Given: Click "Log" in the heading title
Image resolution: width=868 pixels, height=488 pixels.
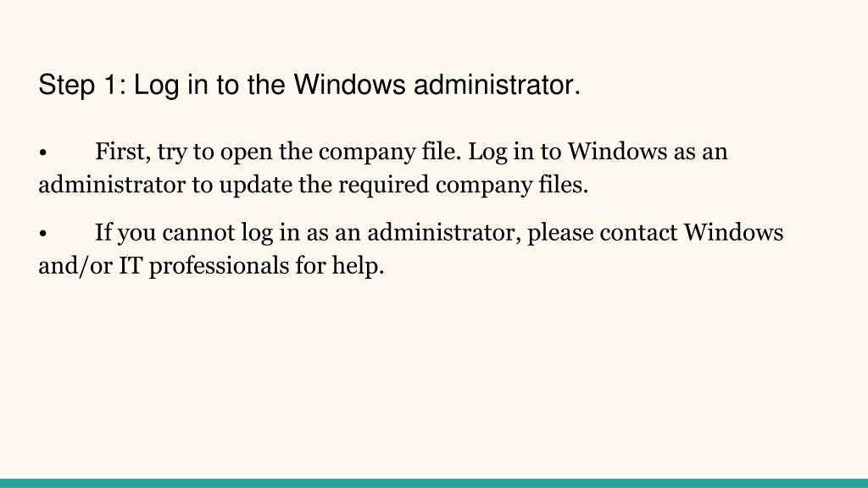Looking at the screenshot, I should point(156,86).
